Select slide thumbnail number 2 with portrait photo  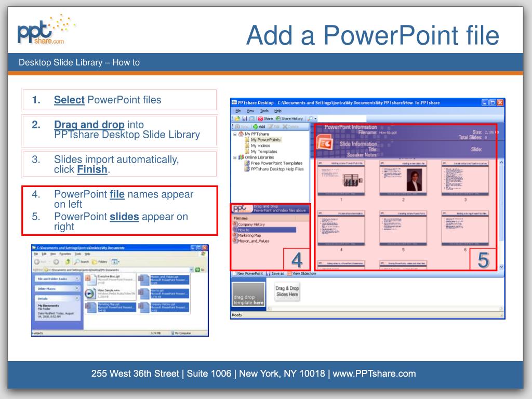(403, 178)
